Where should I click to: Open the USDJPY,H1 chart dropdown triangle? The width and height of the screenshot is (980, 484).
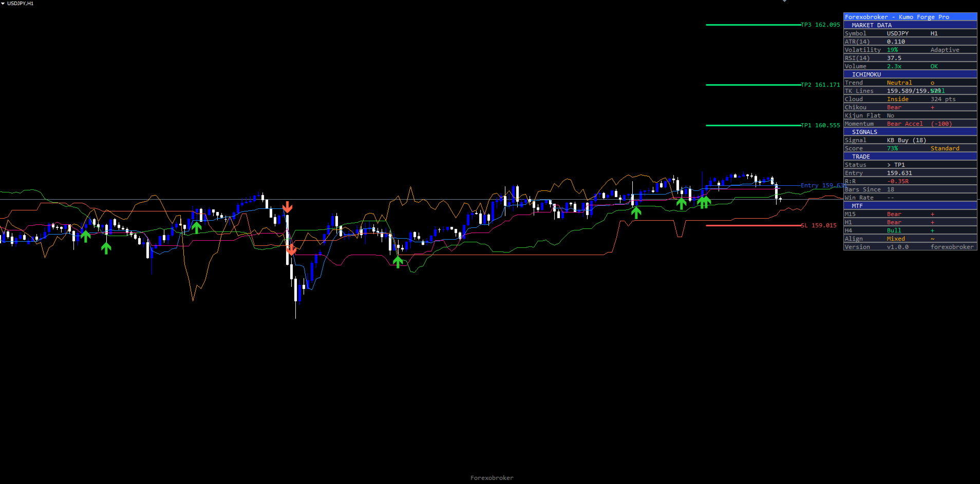pyautogui.click(x=3, y=4)
